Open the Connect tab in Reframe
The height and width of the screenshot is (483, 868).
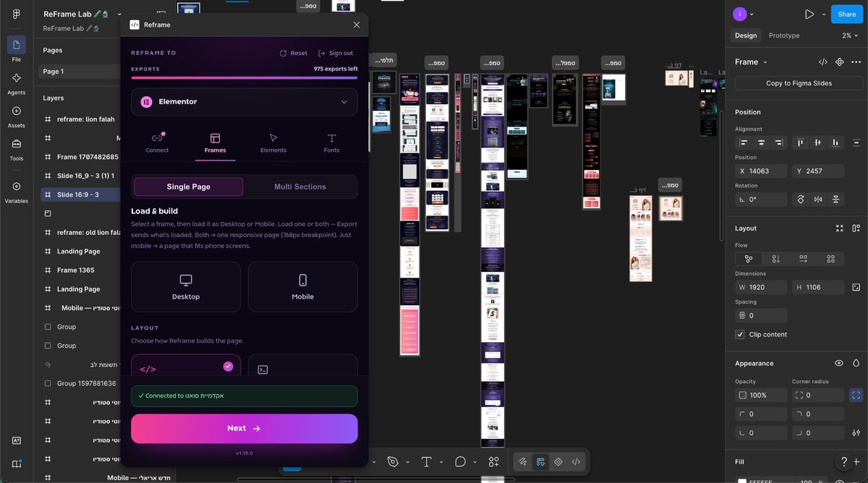click(x=157, y=142)
